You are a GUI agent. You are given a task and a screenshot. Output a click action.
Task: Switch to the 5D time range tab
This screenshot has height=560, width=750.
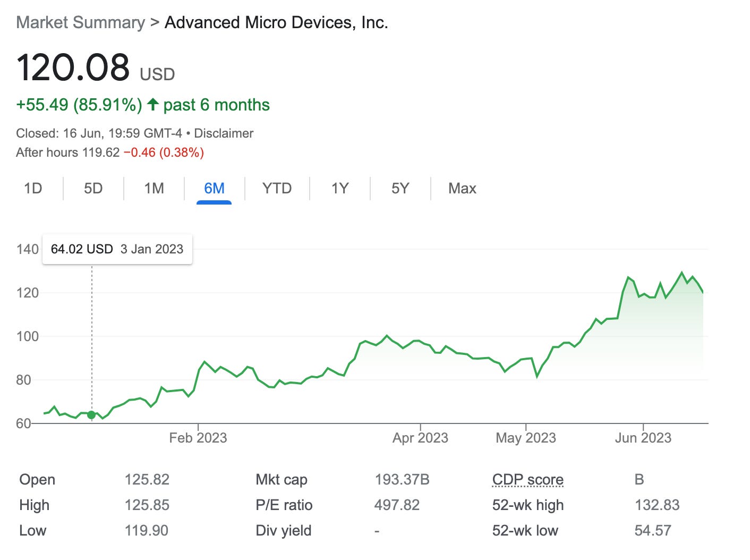(x=93, y=189)
